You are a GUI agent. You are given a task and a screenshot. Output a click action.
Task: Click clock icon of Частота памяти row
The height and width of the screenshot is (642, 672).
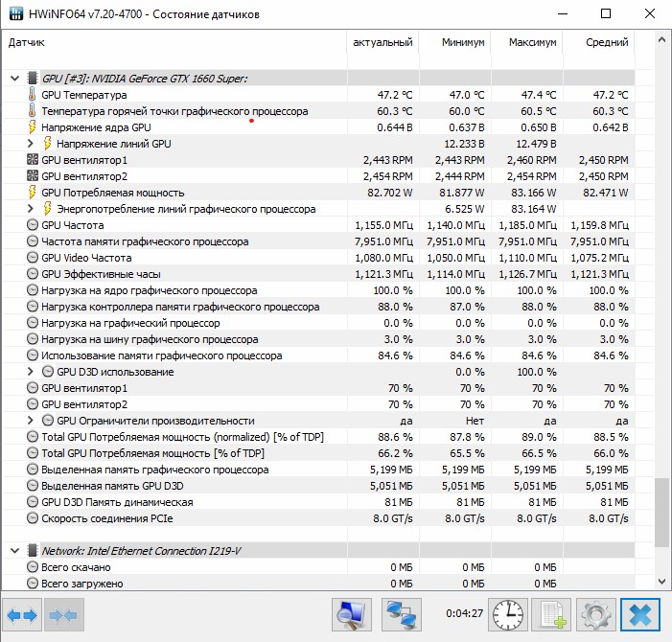(x=33, y=241)
